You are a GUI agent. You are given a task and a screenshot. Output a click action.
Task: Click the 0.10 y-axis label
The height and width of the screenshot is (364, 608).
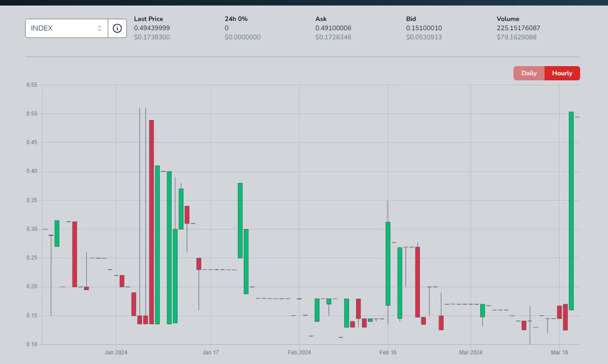(31, 344)
